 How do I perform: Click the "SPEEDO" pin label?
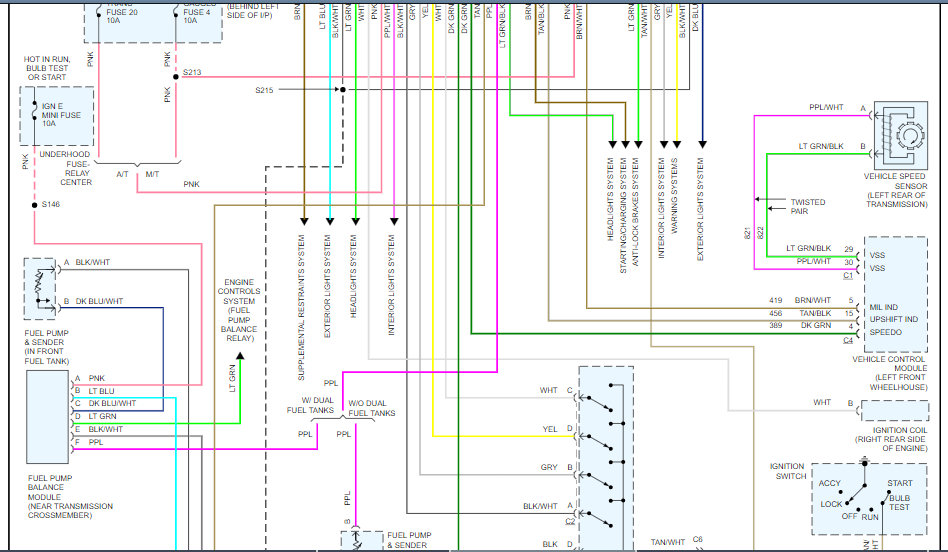coord(886,332)
